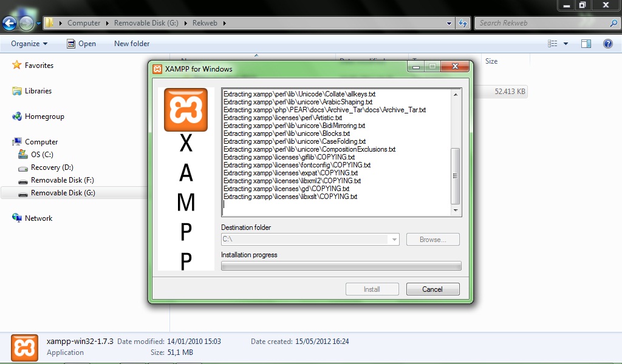
Task: Click Computer in the address bar
Action: click(84, 22)
